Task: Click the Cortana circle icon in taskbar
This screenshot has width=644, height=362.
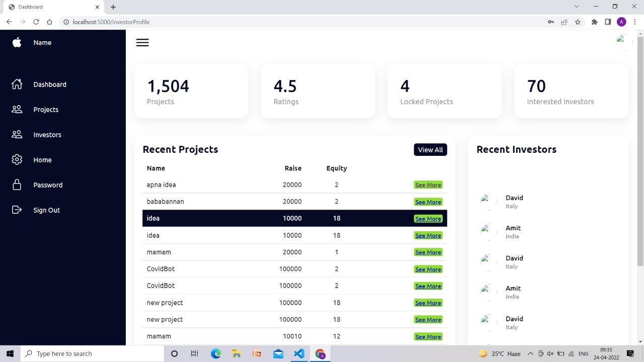Action: [x=174, y=353]
